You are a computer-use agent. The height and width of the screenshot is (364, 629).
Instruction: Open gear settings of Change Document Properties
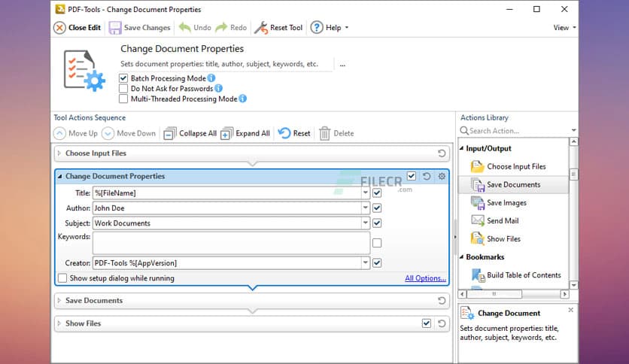(442, 176)
